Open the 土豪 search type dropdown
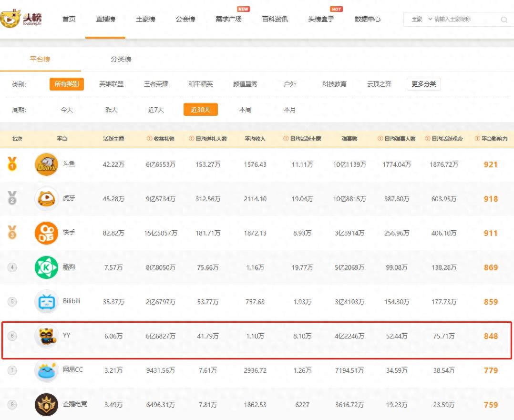This screenshot has width=514, height=420. click(x=421, y=19)
